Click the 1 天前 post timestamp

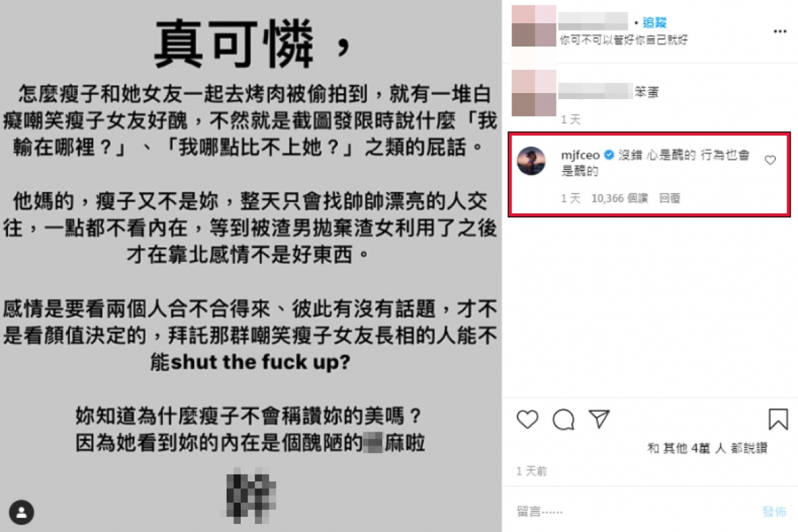[532, 471]
